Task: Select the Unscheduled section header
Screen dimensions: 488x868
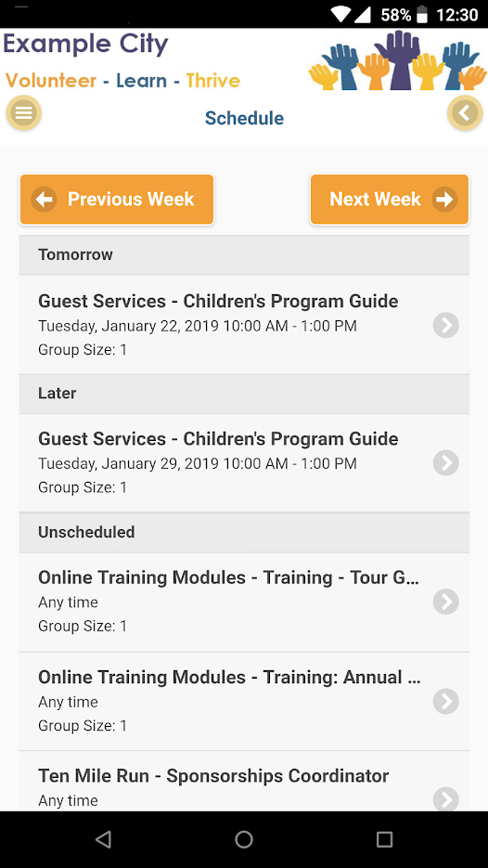Action: coord(244,532)
